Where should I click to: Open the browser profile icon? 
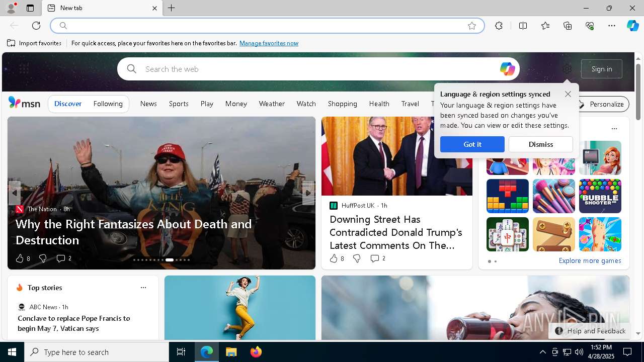(11, 8)
